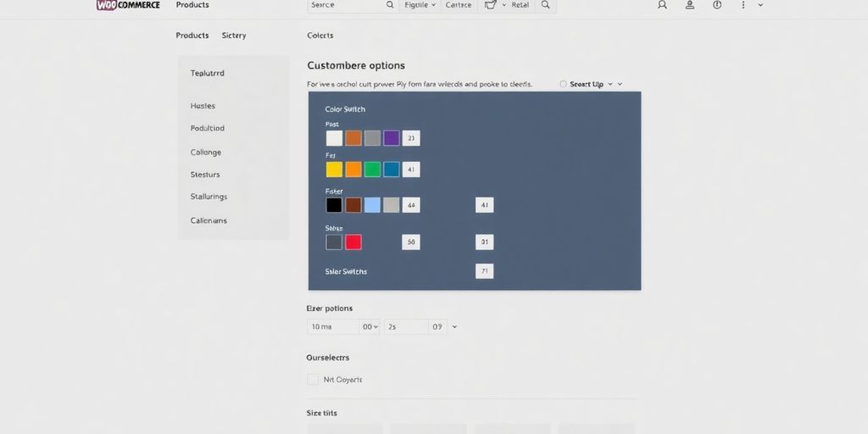Image resolution: width=868 pixels, height=434 pixels.
Task: Click the 10 ma input field
Action: [332, 326]
